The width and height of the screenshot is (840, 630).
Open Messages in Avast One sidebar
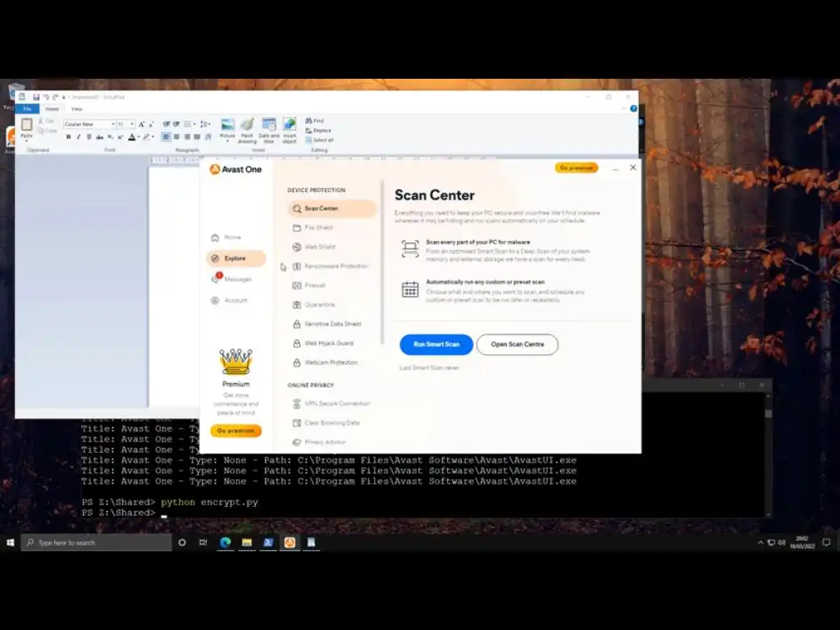231,279
